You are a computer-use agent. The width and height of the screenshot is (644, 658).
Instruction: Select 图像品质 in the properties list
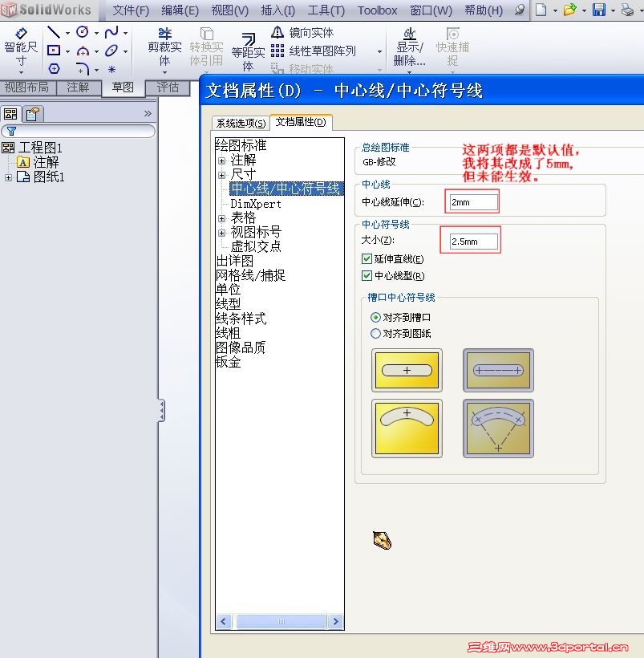(241, 347)
